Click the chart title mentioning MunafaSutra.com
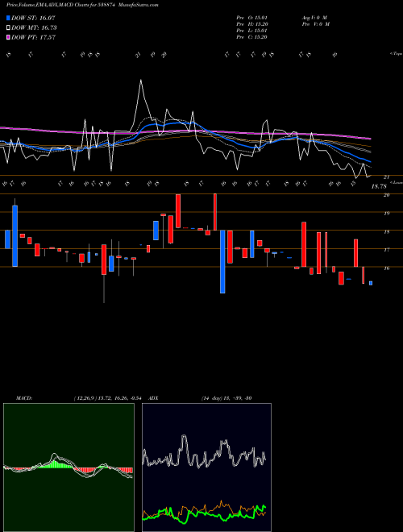The height and width of the screenshot is (532, 403). (x=82, y=5)
